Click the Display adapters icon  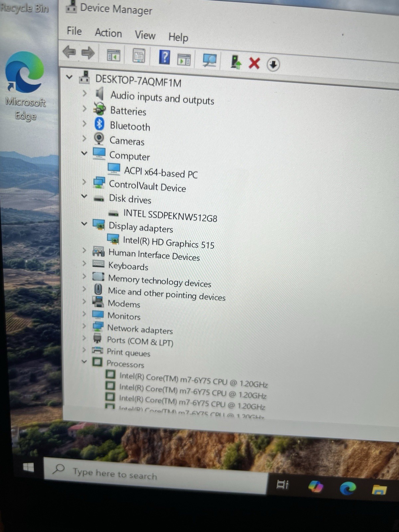point(98,225)
